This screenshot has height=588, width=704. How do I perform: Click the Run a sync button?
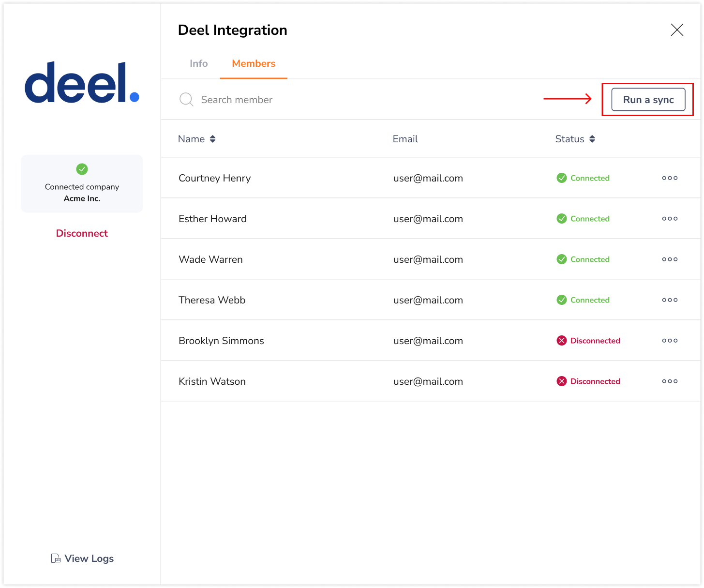click(x=648, y=99)
